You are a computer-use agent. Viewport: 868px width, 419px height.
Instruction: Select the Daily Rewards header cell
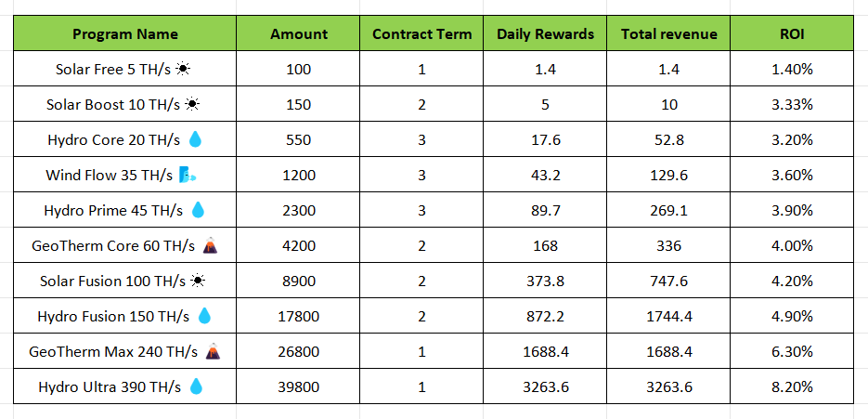tap(546, 34)
